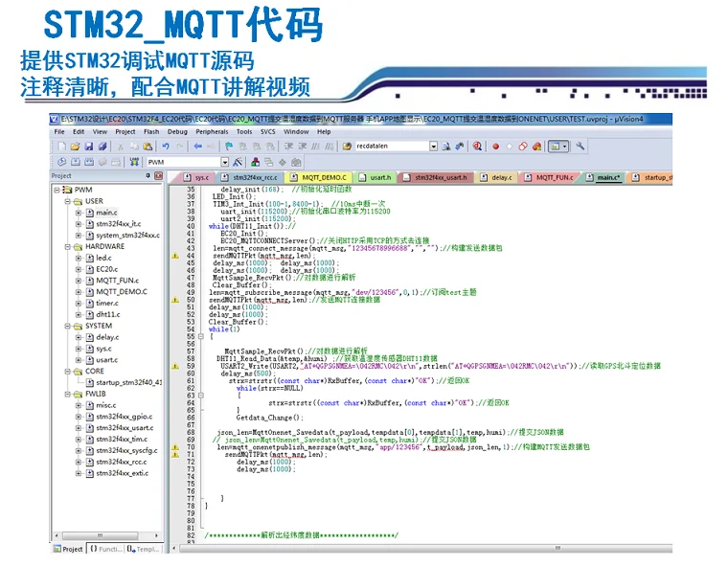The image size is (728, 566).
Task: Collapse the USER group in project tree
Action: [x=68, y=201]
